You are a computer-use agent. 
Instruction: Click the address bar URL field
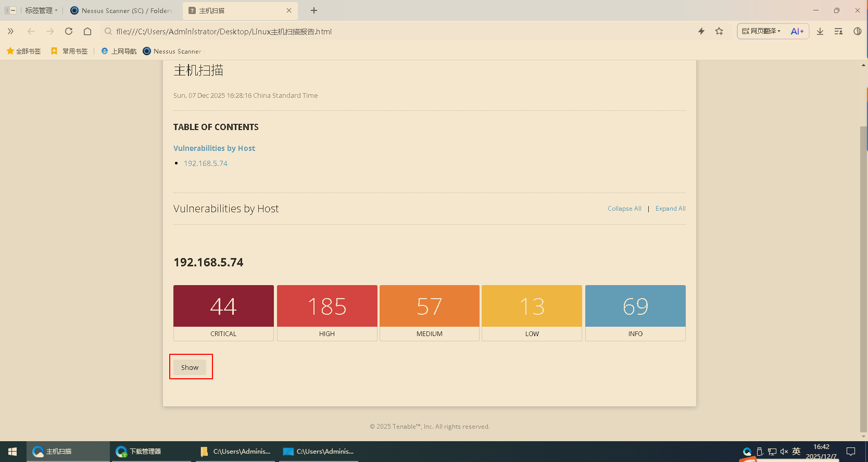click(x=364, y=31)
